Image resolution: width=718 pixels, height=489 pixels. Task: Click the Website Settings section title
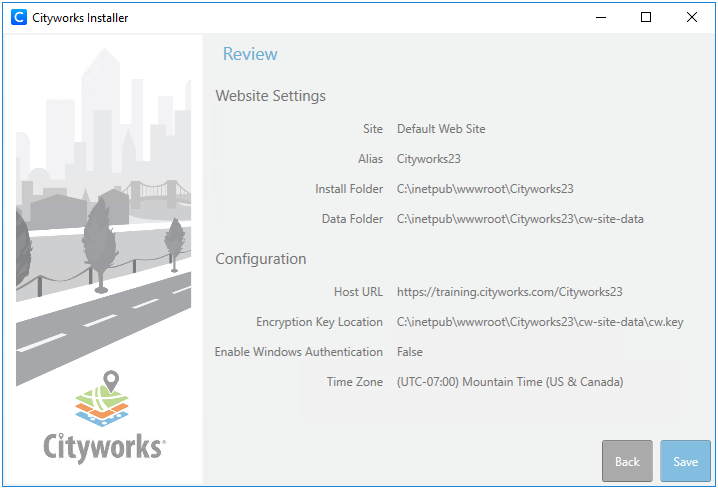coord(271,96)
